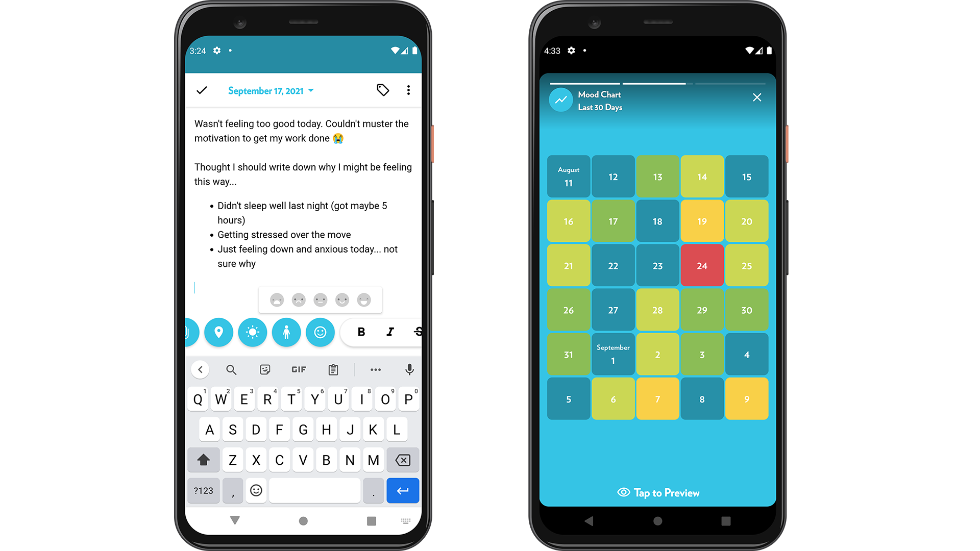Tap the checkmark to save entry
The height and width of the screenshot is (551, 980).
[x=202, y=91]
